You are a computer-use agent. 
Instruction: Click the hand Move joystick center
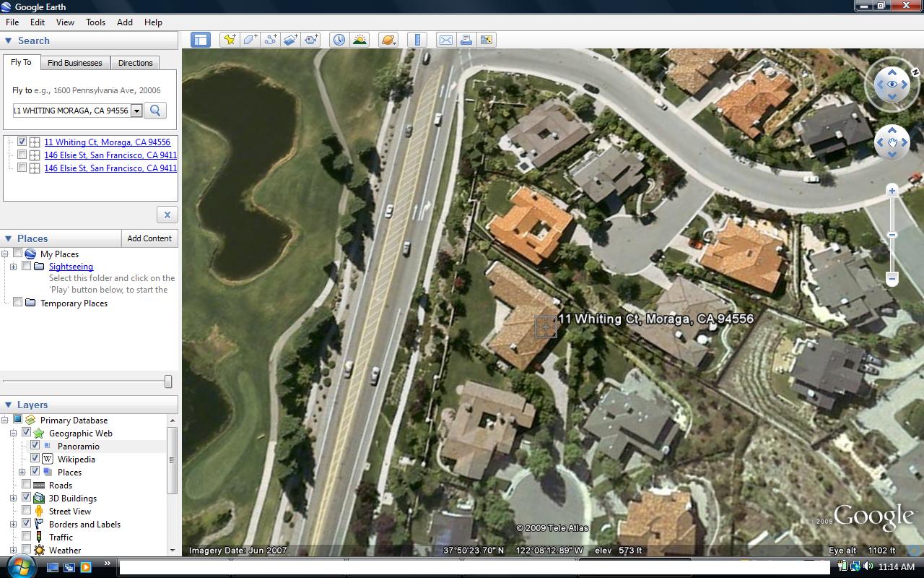(x=892, y=142)
